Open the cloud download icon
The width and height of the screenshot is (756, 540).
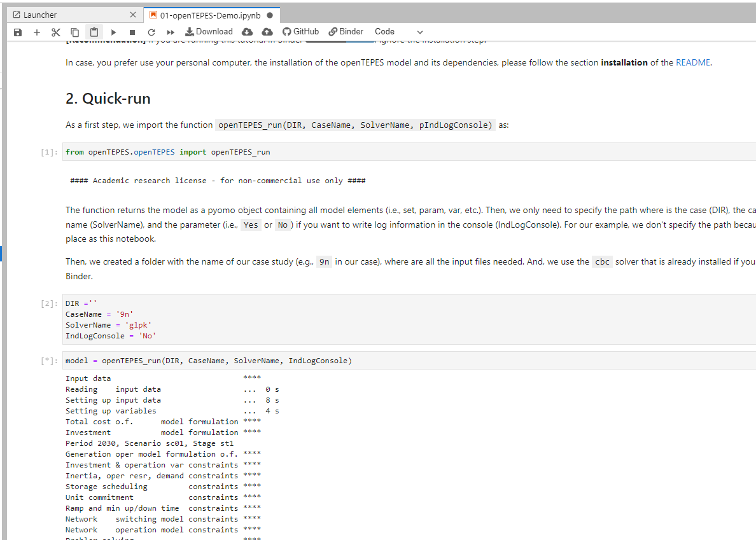(x=247, y=32)
